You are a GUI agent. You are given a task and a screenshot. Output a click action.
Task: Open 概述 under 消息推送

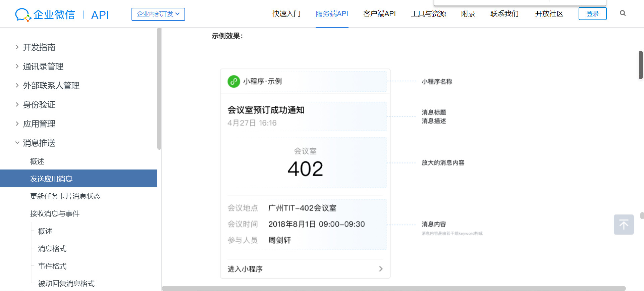coord(37,161)
